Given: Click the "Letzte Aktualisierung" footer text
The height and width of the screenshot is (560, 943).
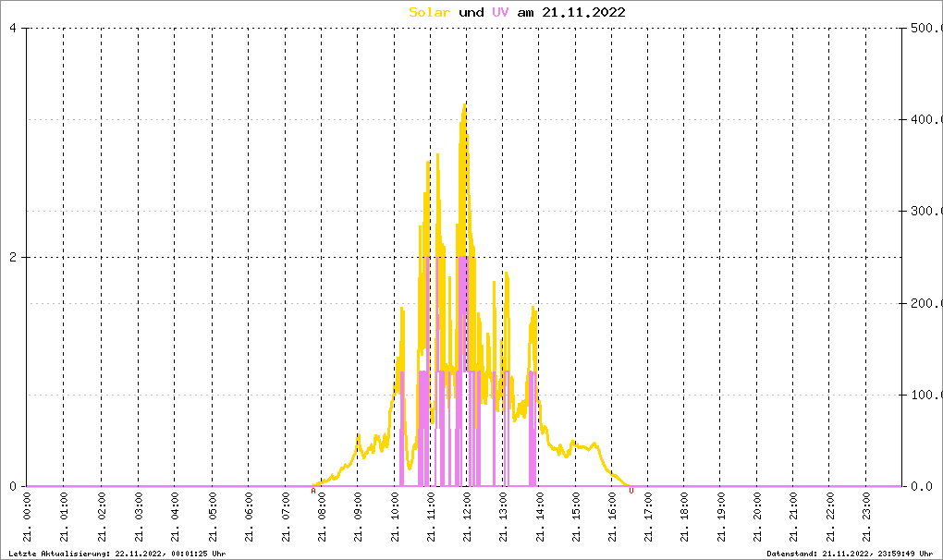Looking at the screenshot, I should [116, 554].
